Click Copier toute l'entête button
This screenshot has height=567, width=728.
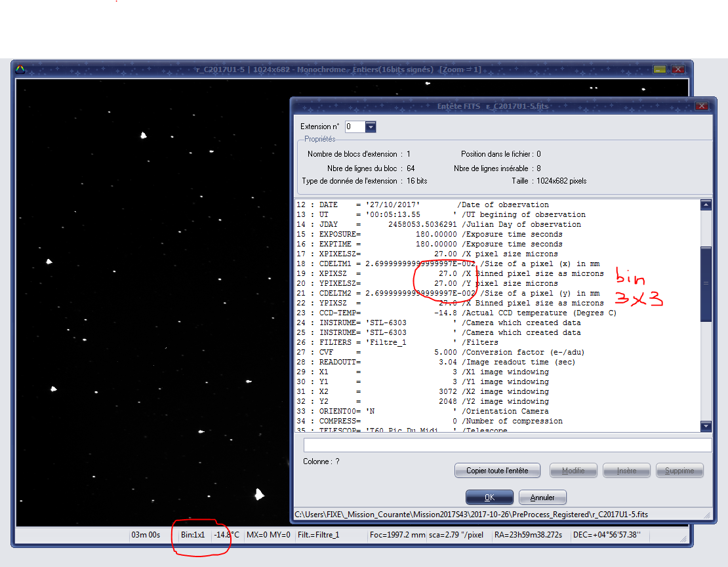tap(498, 471)
